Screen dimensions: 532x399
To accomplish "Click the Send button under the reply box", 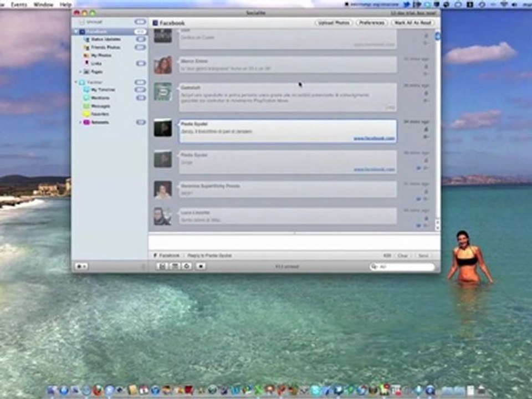I will coord(423,256).
